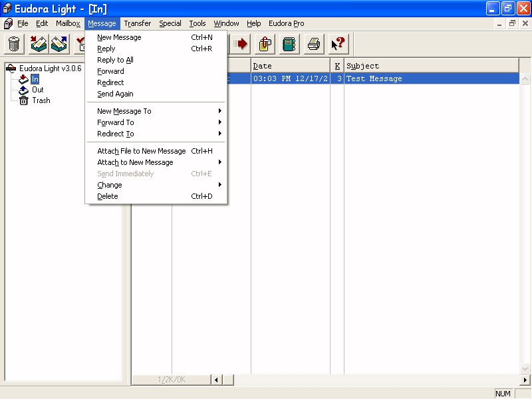Expand Redirect To submenu
The image size is (532, 399).
[156, 134]
